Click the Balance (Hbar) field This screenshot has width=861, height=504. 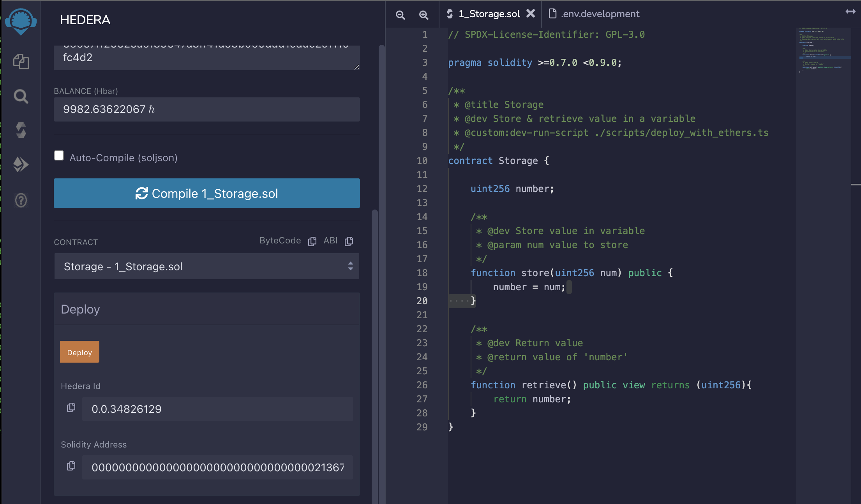pos(206,109)
